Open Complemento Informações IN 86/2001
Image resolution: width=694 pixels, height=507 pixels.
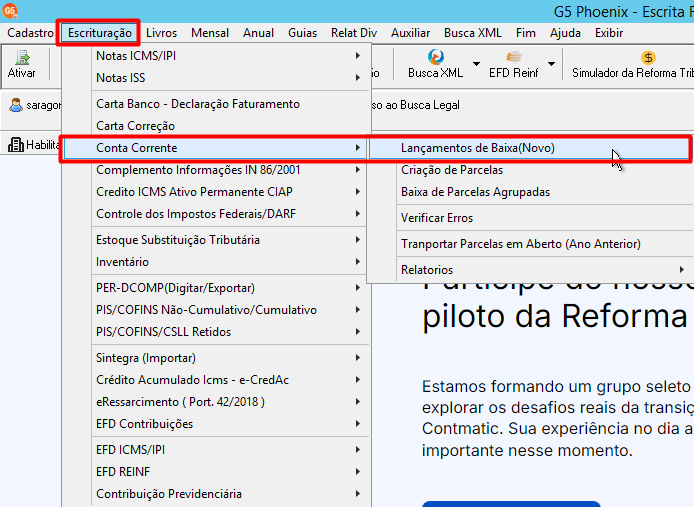pyautogui.click(x=215, y=170)
